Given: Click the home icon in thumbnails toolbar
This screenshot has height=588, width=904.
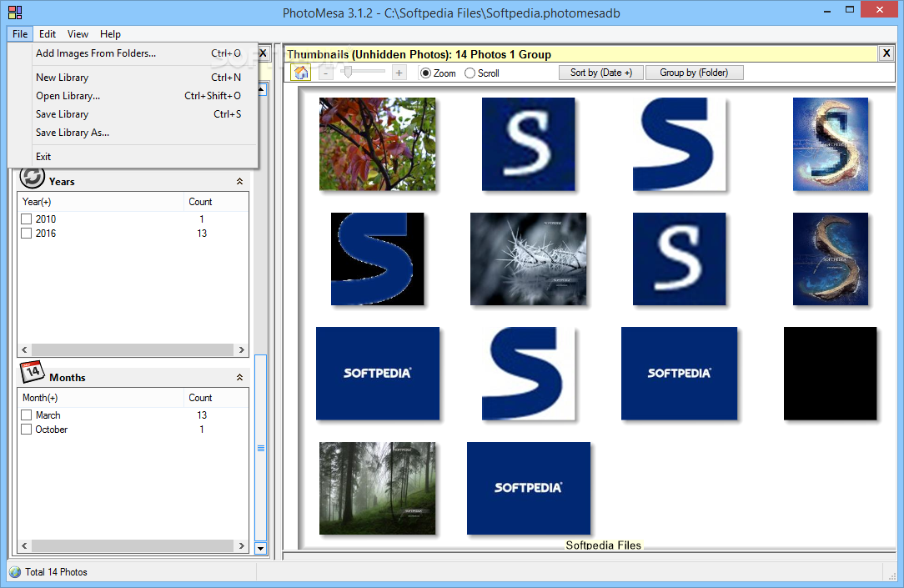Looking at the screenshot, I should click(x=301, y=73).
